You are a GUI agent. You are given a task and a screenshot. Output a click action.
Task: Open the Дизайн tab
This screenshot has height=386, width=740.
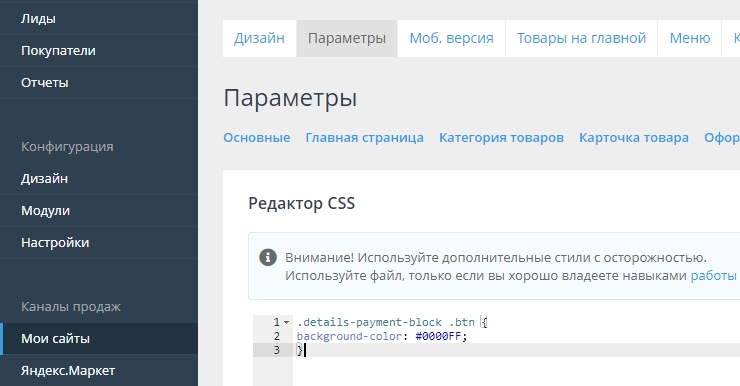click(259, 38)
